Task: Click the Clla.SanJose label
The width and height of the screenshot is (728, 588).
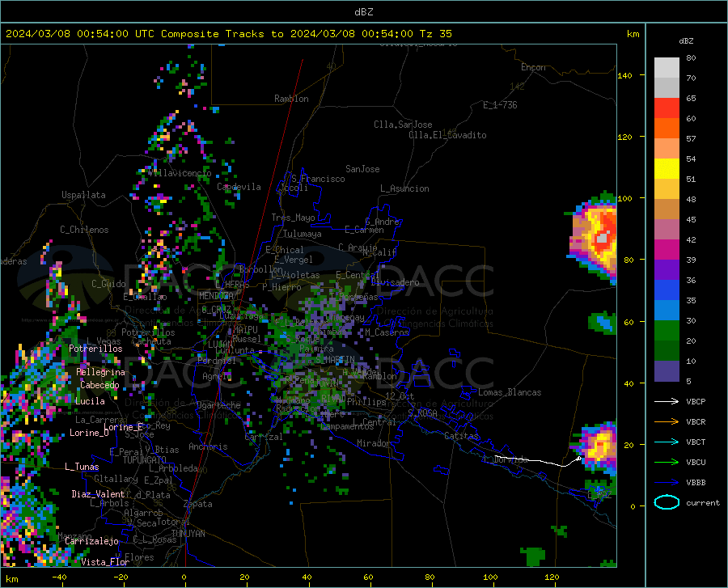Action: click(403, 125)
